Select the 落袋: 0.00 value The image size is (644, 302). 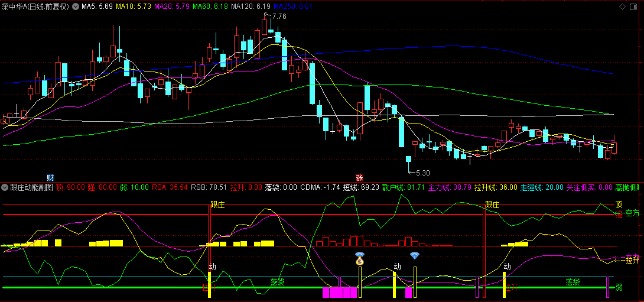pyautogui.click(x=281, y=187)
